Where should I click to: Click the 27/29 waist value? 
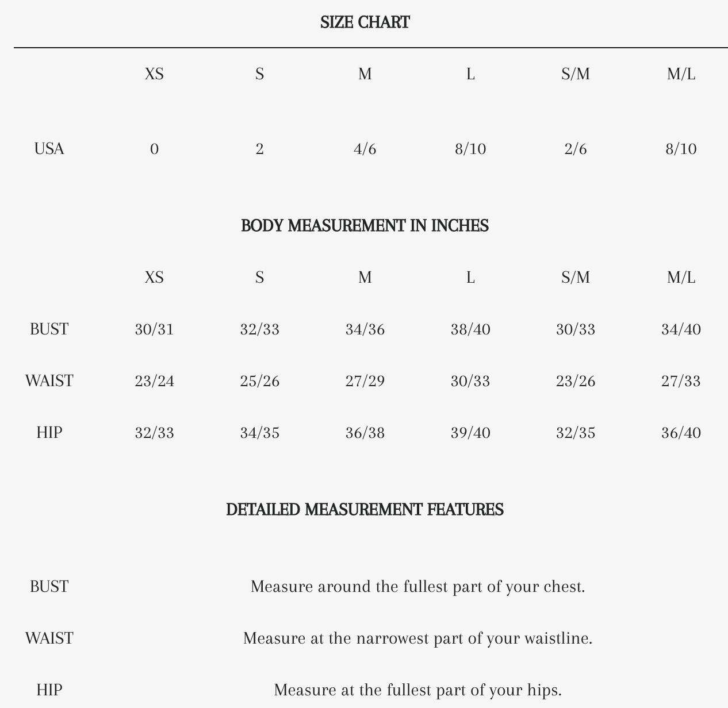pyautogui.click(x=365, y=381)
